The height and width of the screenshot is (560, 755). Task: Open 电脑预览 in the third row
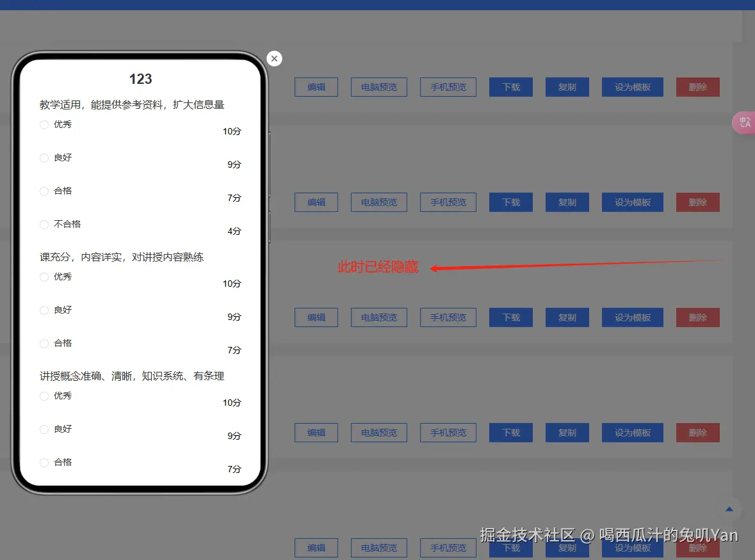(378, 317)
